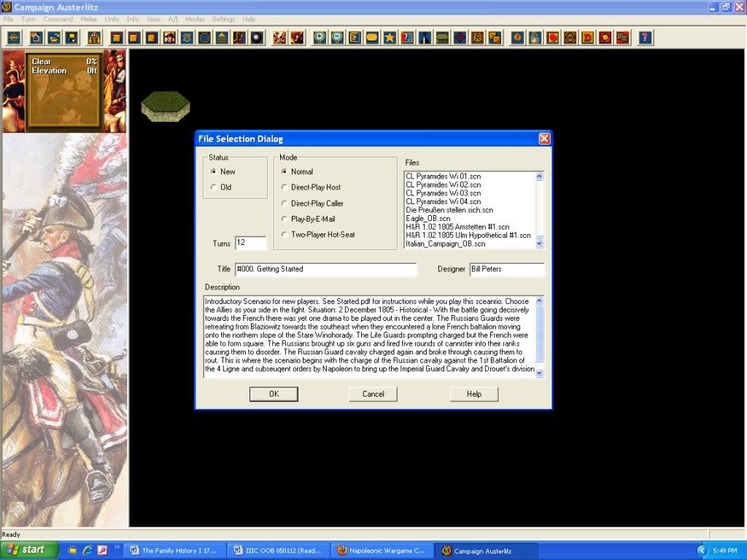The image size is (747, 560).
Task: Open IIIC OOB 050112 taskbar document
Action: tap(278, 551)
